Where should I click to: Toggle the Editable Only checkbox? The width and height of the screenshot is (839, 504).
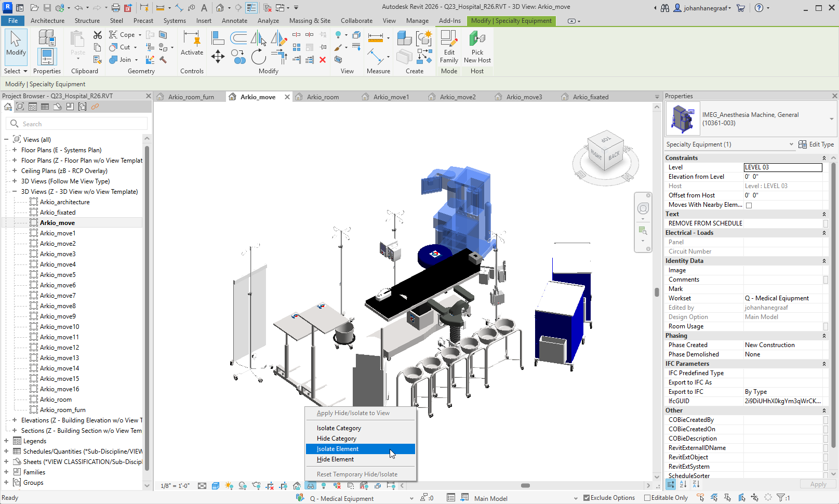pos(647,498)
